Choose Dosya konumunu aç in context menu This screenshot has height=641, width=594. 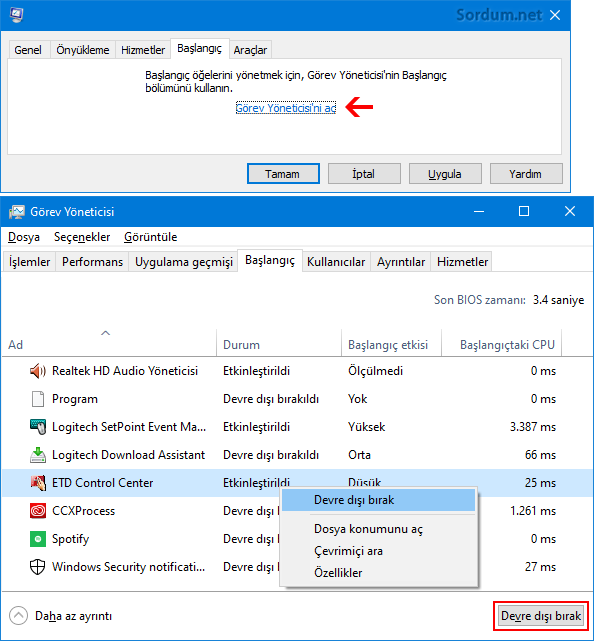click(x=379, y=529)
